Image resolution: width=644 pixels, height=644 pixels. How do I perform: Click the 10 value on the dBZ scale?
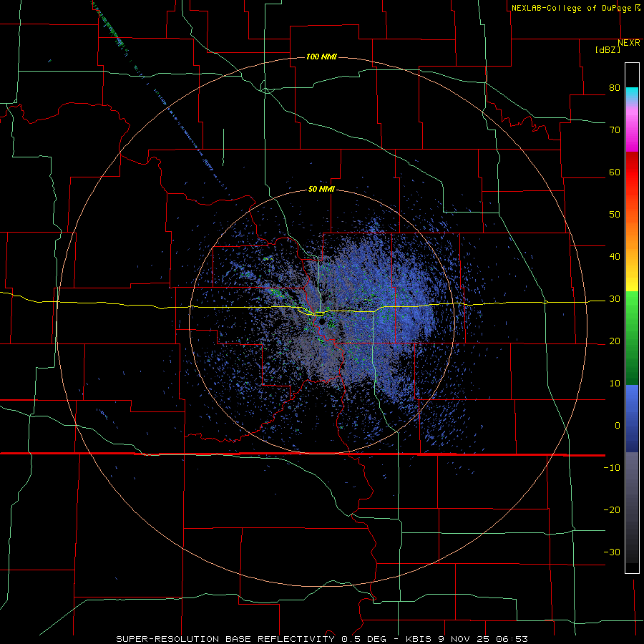[615, 384]
